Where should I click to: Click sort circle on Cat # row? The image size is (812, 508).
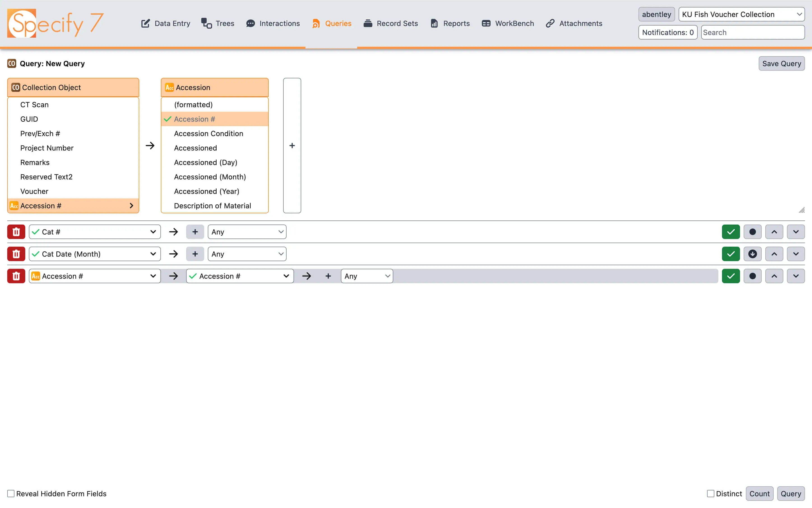[752, 232]
